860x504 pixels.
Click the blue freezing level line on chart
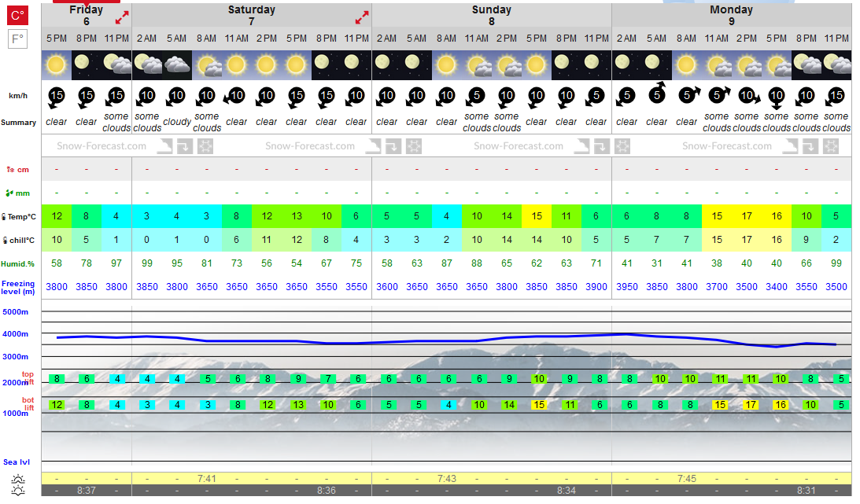point(446,340)
